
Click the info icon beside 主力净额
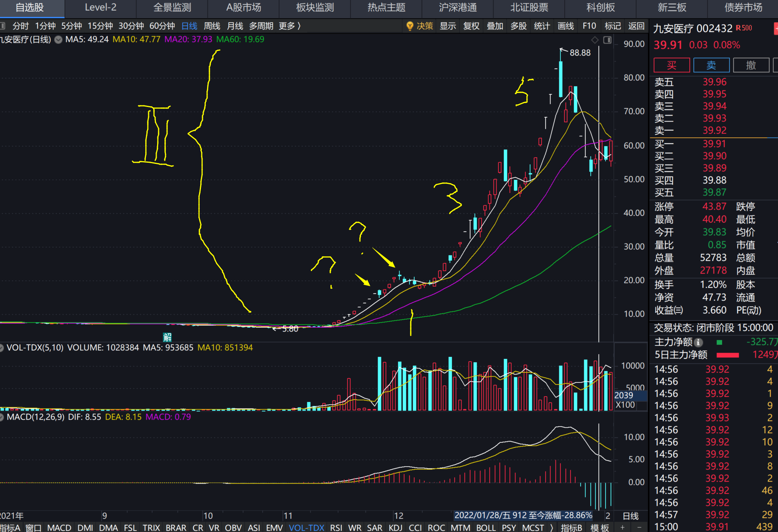click(698, 342)
